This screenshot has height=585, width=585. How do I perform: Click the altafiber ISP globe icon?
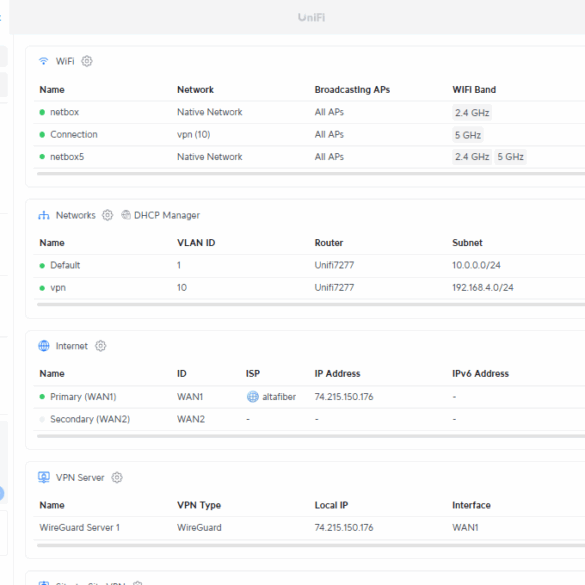(253, 397)
